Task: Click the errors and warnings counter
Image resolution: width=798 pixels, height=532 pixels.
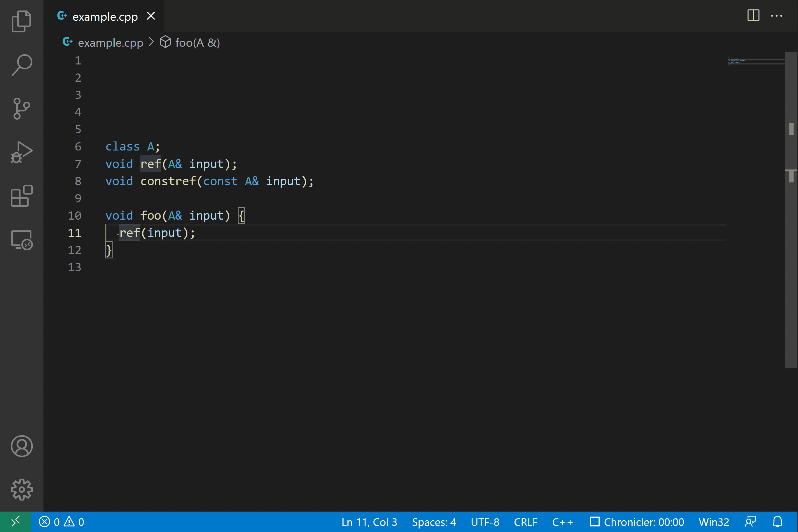Action: tap(62, 522)
